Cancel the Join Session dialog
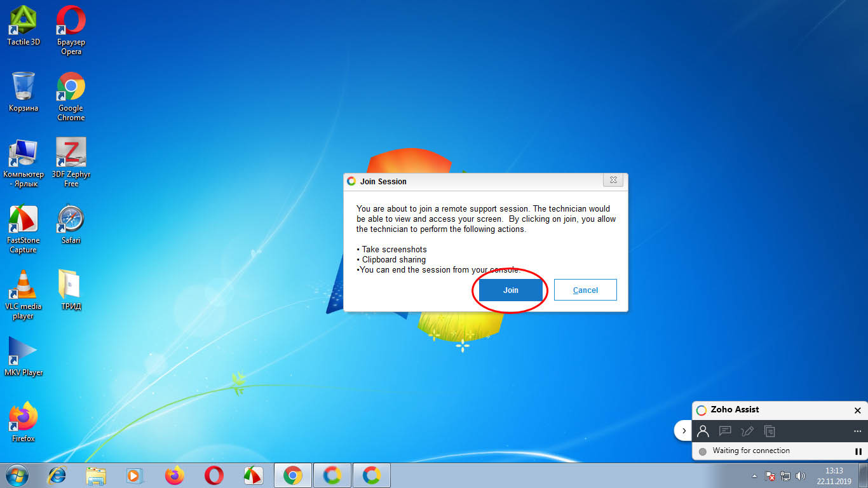 [x=585, y=290]
